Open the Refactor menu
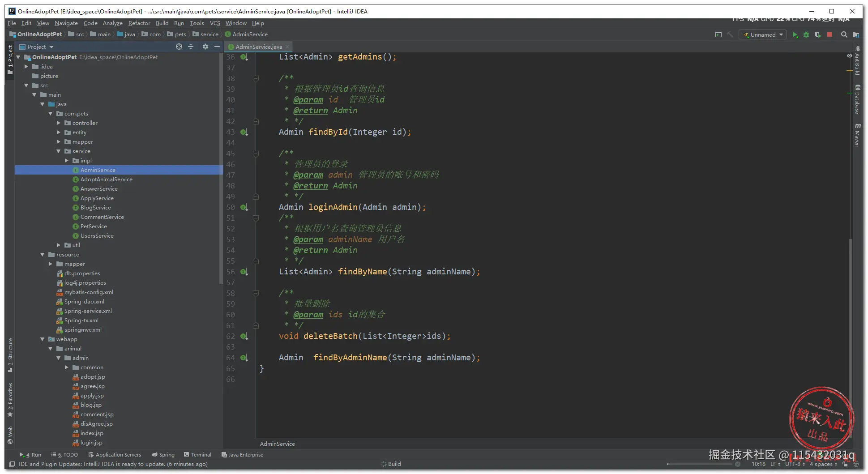Viewport: 868px width, 474px height. [139, 23]
